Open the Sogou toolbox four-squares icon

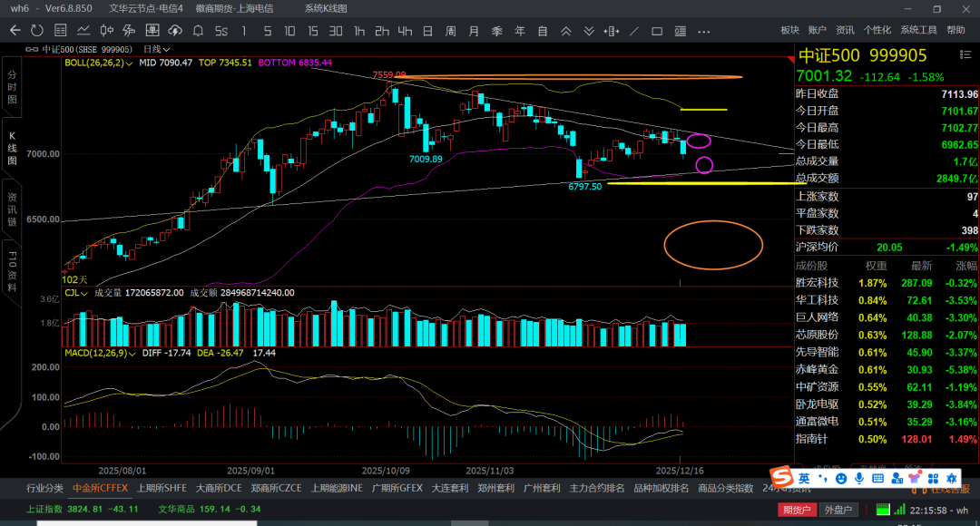933,479
